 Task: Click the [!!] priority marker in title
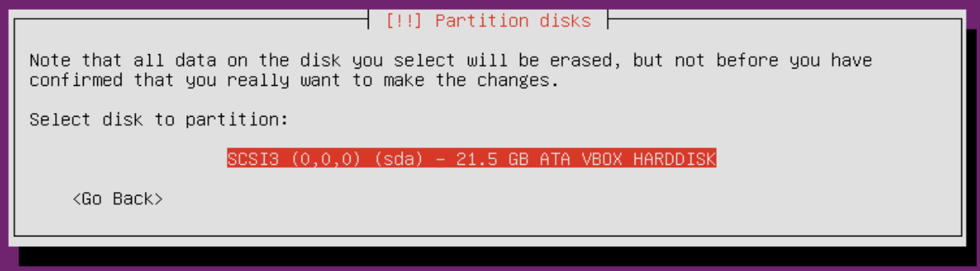pos(405,21)
